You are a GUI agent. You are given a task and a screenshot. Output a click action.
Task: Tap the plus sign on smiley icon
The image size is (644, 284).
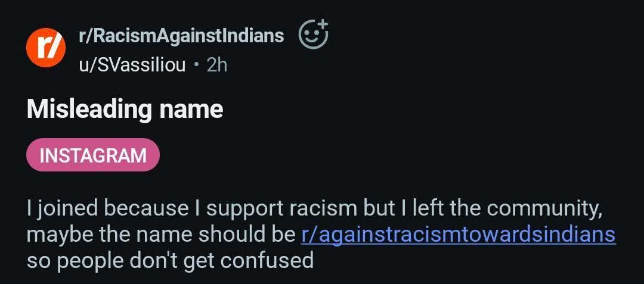pos(322,25)
